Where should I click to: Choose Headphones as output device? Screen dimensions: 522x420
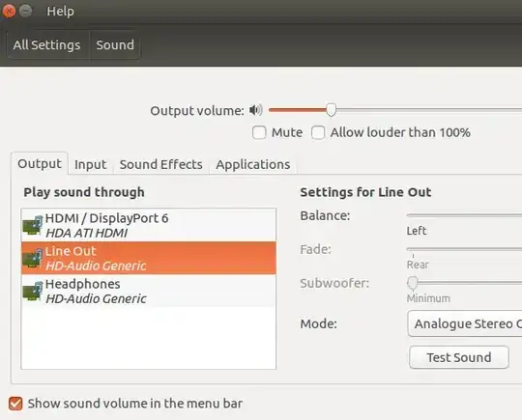149,291
